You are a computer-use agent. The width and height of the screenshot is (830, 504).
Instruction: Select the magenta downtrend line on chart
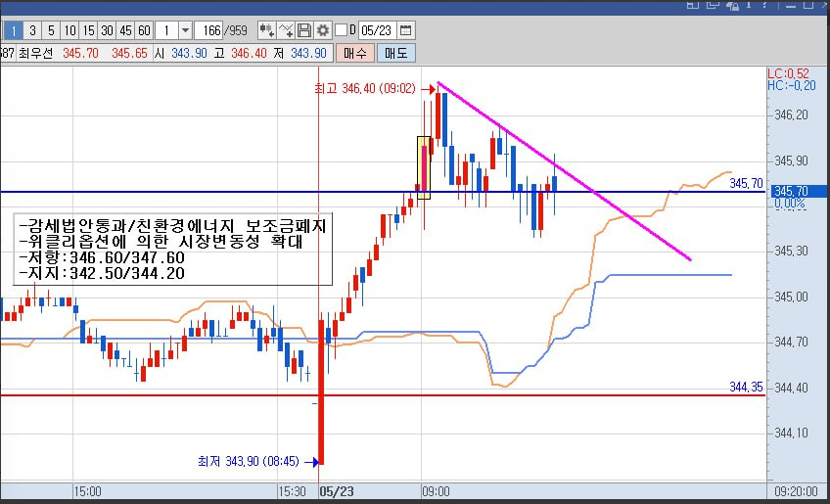(565, 170)
